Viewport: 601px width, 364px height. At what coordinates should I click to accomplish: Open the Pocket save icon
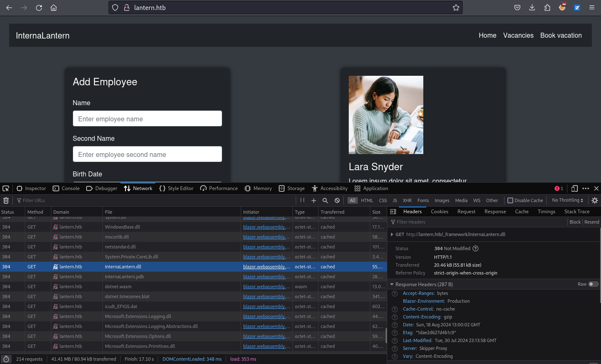click(517, 7)
